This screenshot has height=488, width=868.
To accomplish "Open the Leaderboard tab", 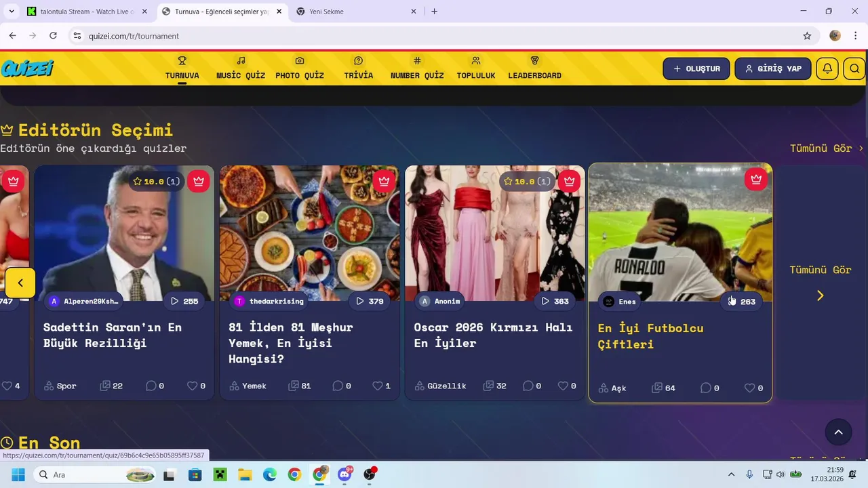I will click(x=534, y=68).
